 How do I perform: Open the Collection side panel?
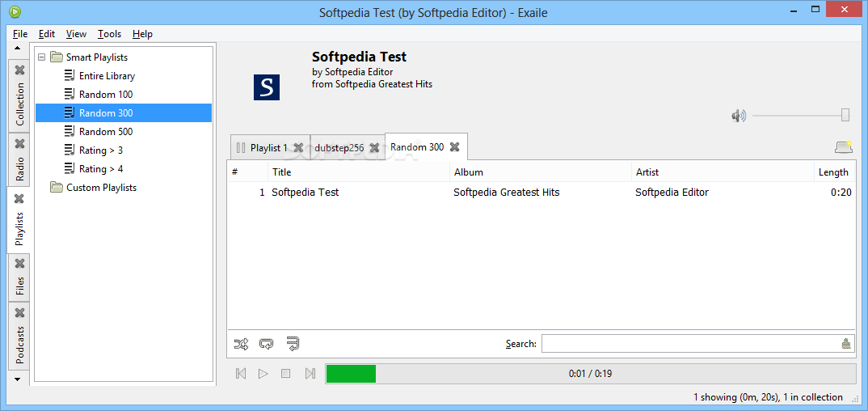[x=20, y=104]
